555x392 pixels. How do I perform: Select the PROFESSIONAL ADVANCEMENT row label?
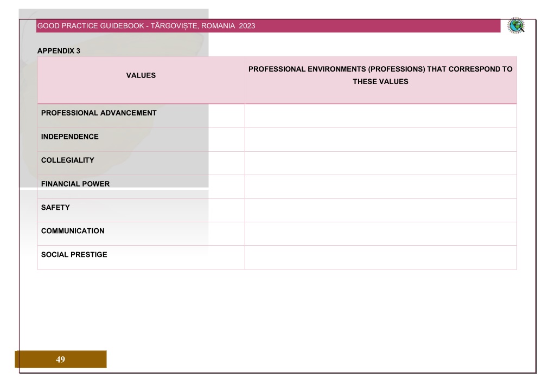click(x=99, y=113)
